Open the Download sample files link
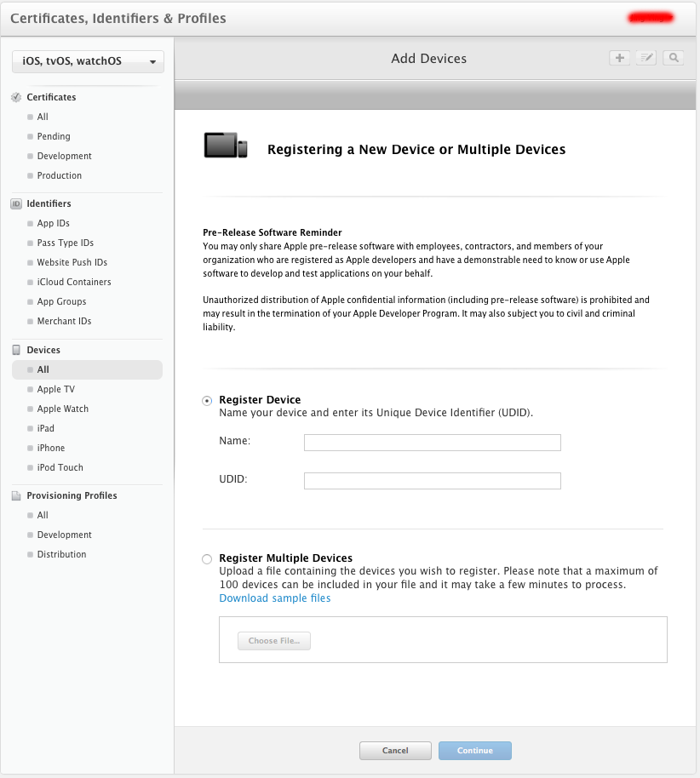This screenshot has height=778, width=700. click(x=275, y=598)
